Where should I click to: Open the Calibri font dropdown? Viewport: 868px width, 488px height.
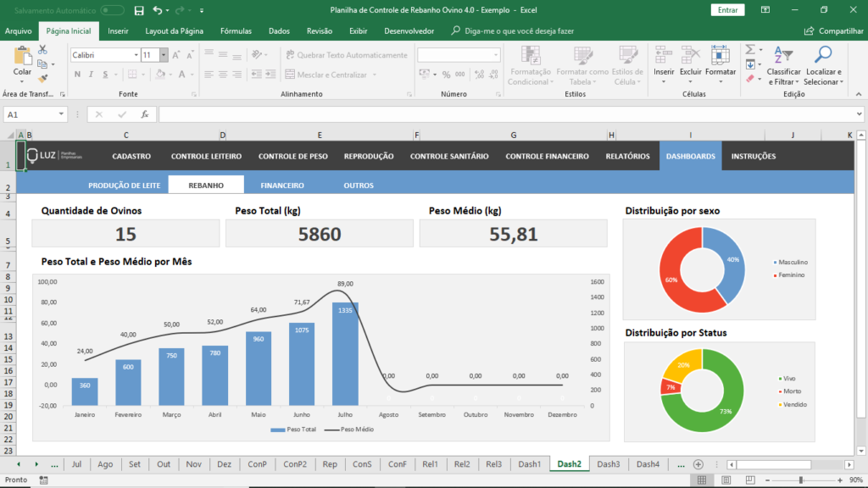point(135,56)
